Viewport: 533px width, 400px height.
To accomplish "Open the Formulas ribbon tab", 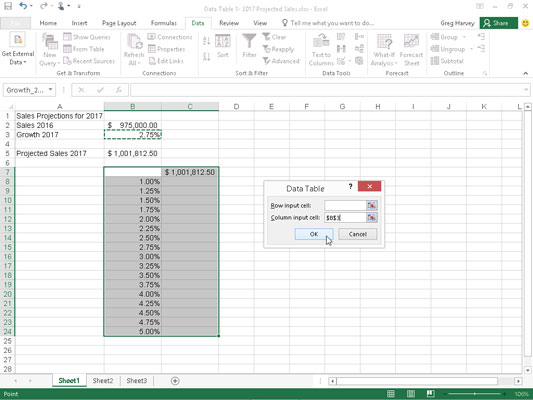I will tap(164, 23).
